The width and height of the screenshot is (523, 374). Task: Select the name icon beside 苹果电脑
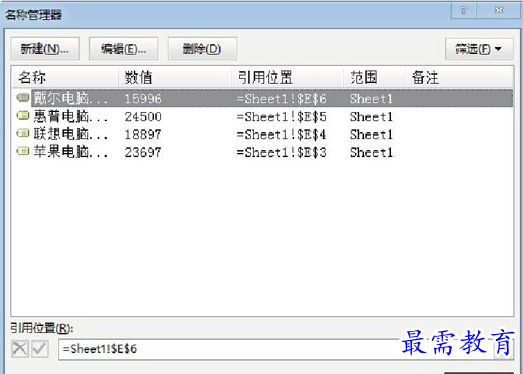tap(23, 151)
